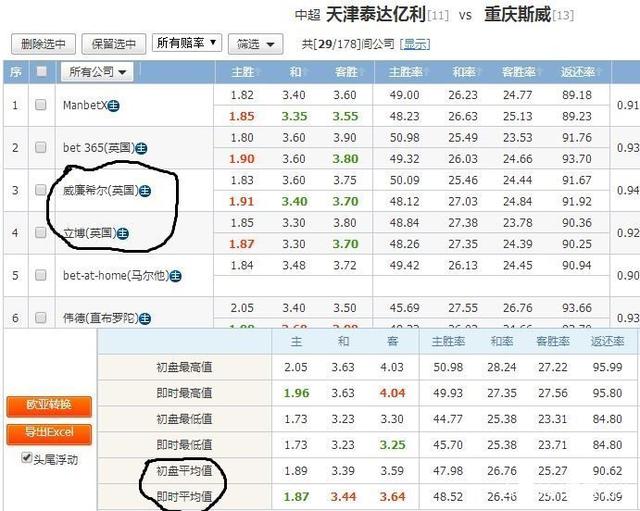
Task: Click team name 天津泰达亿利
Action: [x=376, y=15]
